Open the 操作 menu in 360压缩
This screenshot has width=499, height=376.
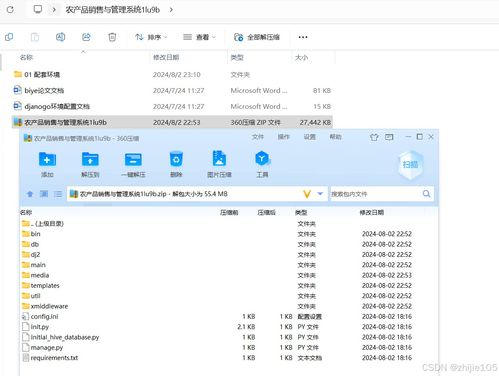coord(284,137)
